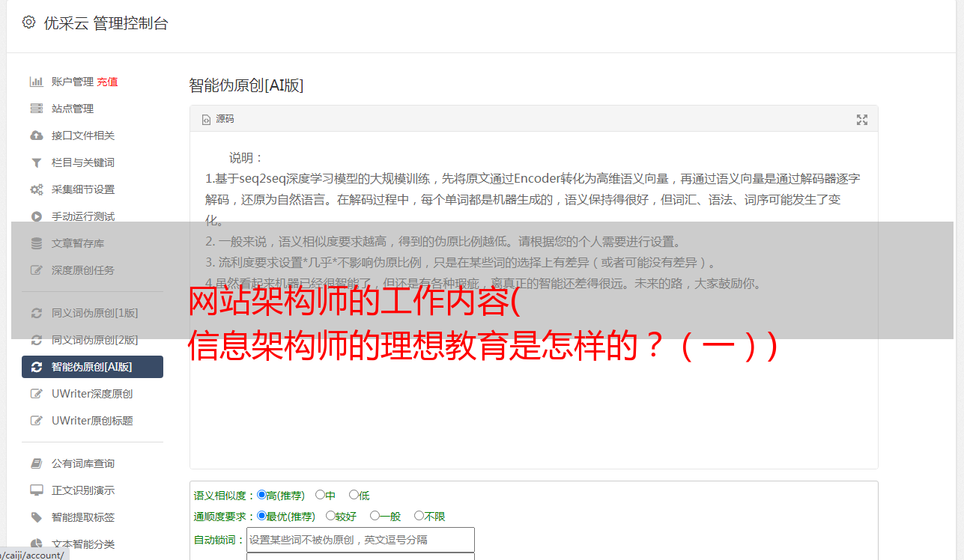Open 智能伪原创[AI版] menu item
The width and height of the screenshot is (964, 560).
pos(92,367)
